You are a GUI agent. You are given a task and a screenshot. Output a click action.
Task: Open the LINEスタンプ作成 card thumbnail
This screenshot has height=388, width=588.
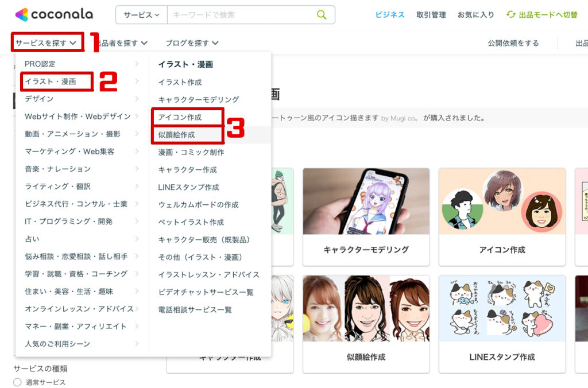click(502, 309)
